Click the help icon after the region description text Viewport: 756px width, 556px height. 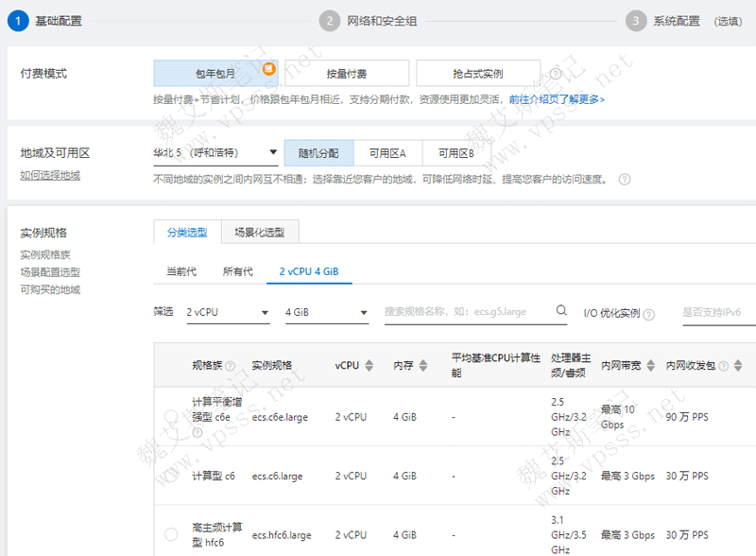point(625,180)
